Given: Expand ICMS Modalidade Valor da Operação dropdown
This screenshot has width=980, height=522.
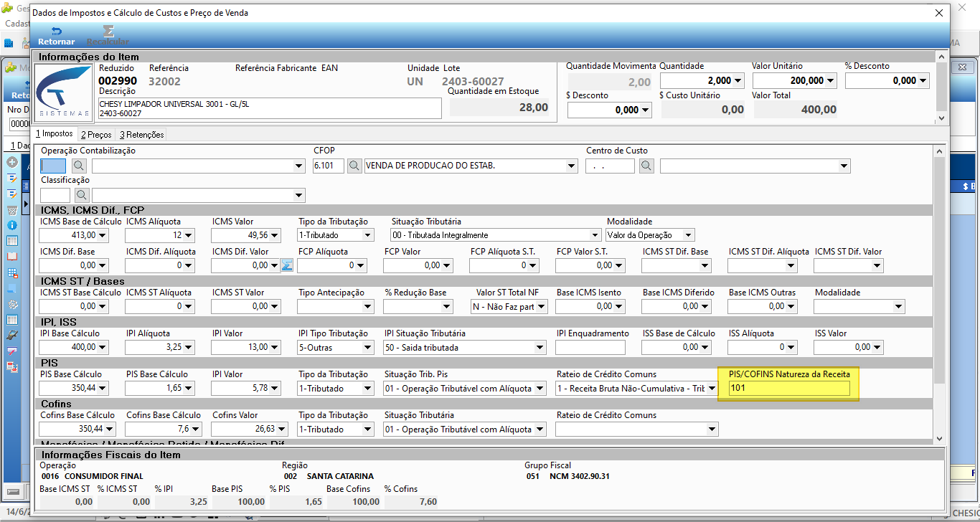Looking at the screenshot, I should pyautogui.click(x=688, y=235).
